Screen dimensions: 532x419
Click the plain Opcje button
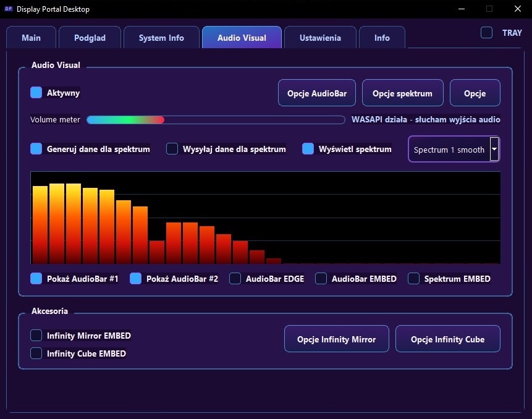[475, 93]
